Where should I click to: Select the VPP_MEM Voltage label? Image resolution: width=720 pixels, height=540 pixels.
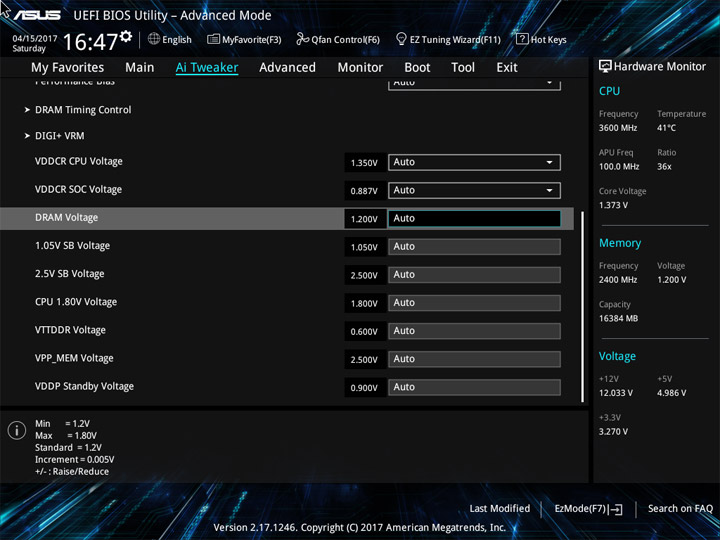click(74, 358)
